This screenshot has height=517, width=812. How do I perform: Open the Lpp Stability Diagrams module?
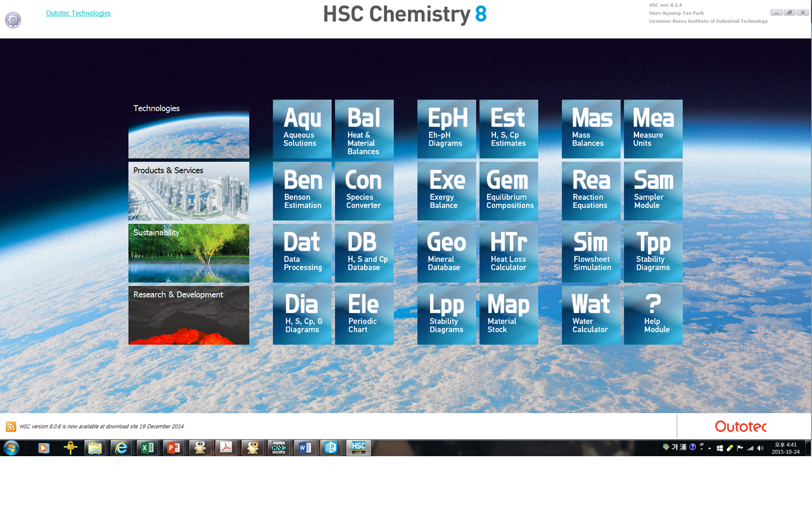[x=447, y=315]
